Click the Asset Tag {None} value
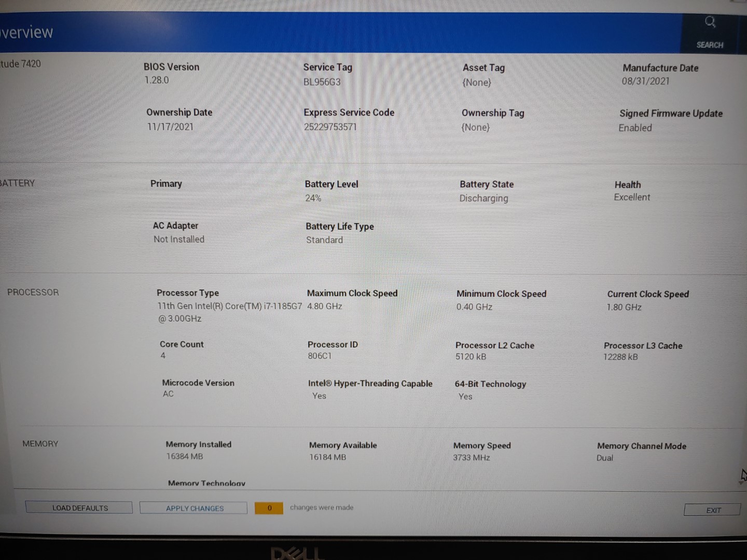The height and width of the screenshot is (560, 747). click(x=477, y=82)
